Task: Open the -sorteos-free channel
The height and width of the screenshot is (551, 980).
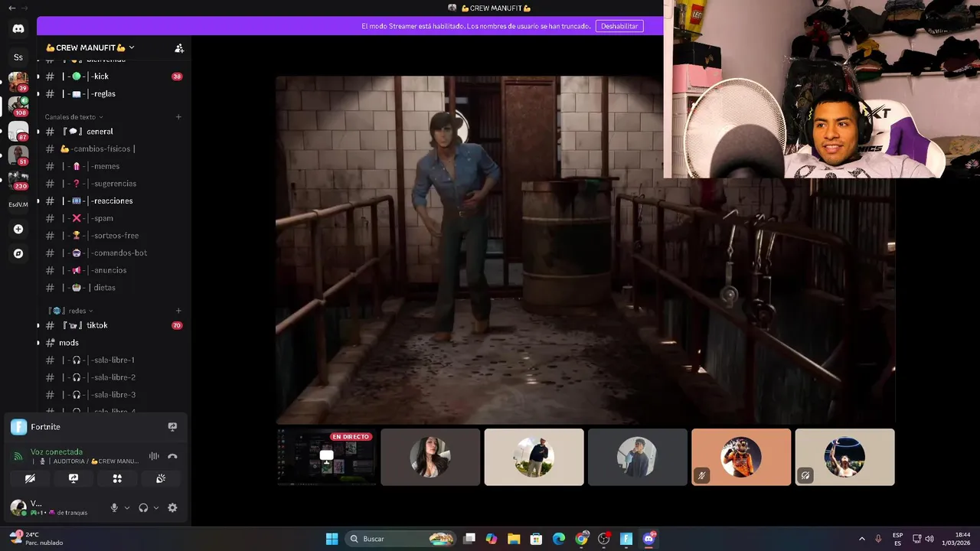Action: 113,236
